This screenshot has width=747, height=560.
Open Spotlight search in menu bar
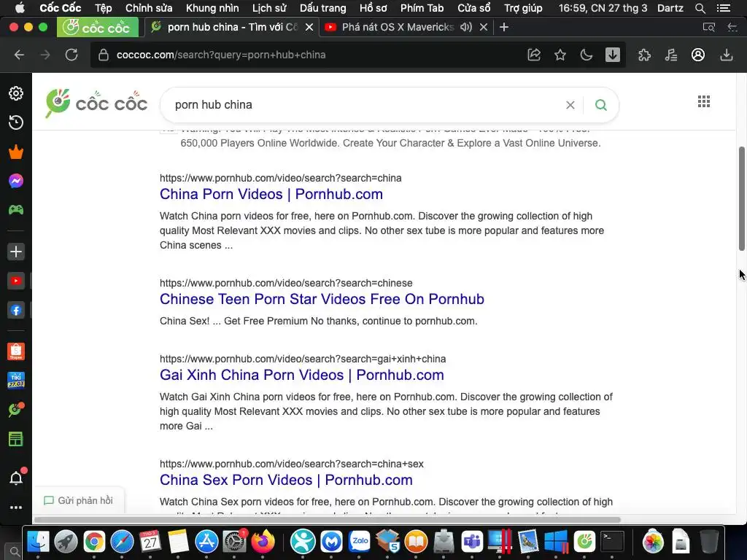coord(700,8)
